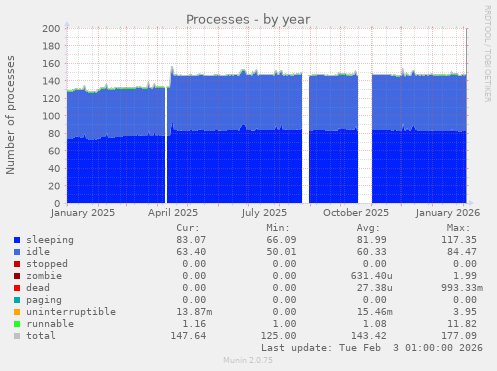Click the 'April 2025' x-axis label
The height and width of the screenshot is (371, 497).
pos(173,213)
